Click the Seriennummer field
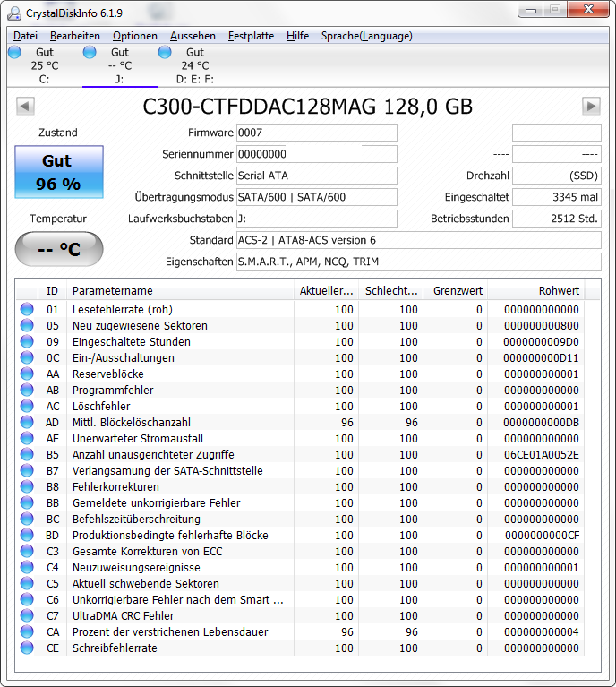The width and height of the screenshot is (616, 687). [317, 154]
